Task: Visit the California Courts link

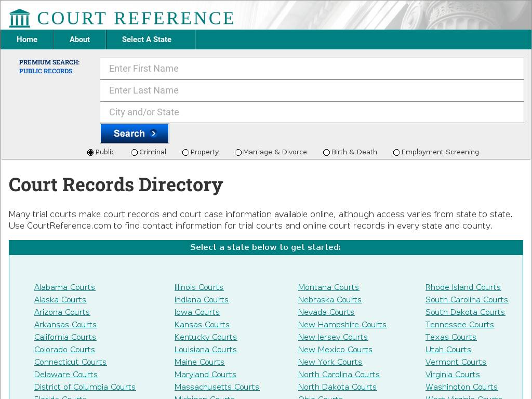Action: (65, 337)
